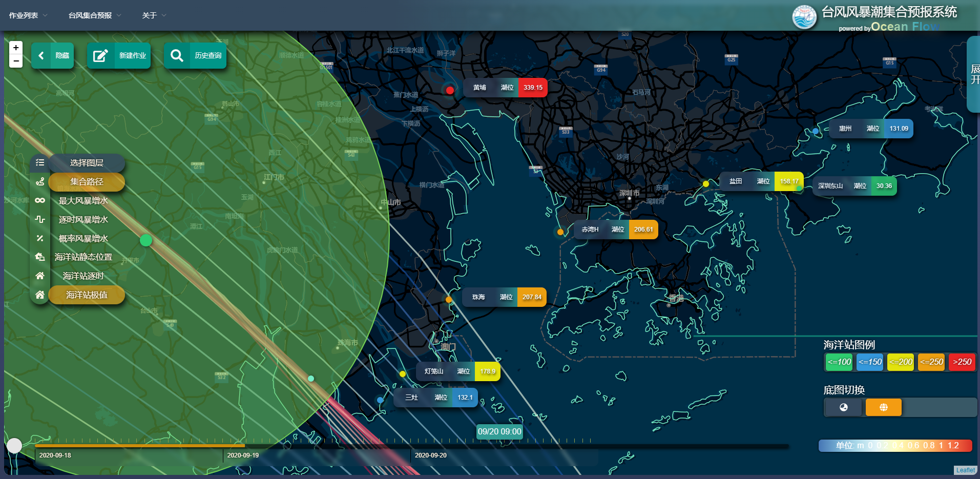The height and width of the screenshot is (479, 980).
Task: Click the Ocean Flow system logo
Action: [x=804, y=17]
